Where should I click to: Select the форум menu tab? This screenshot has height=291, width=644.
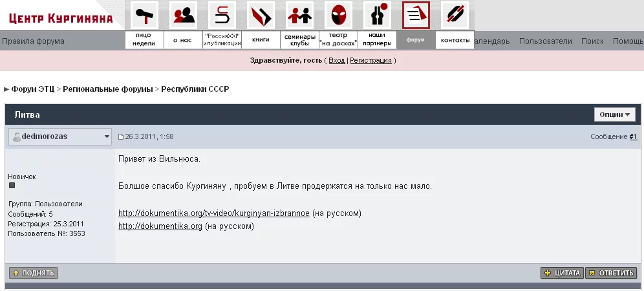(416, 40)
